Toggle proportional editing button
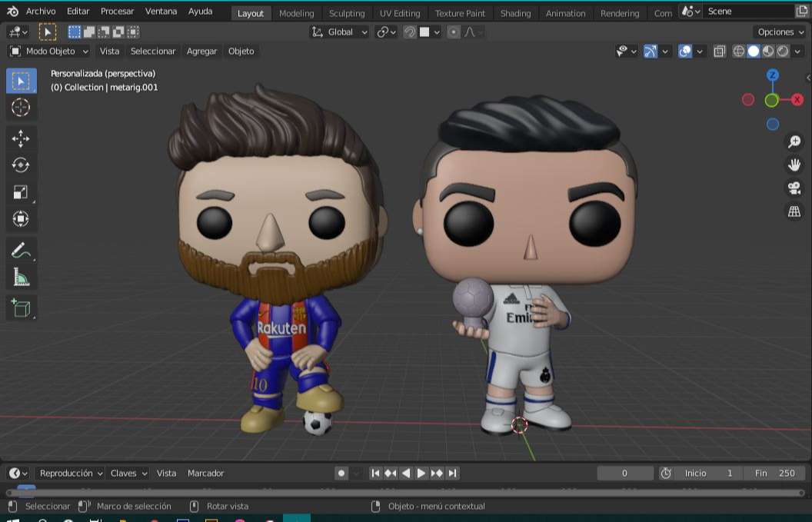The width and height of the screenshot is (812, 522). pos(453,32)
